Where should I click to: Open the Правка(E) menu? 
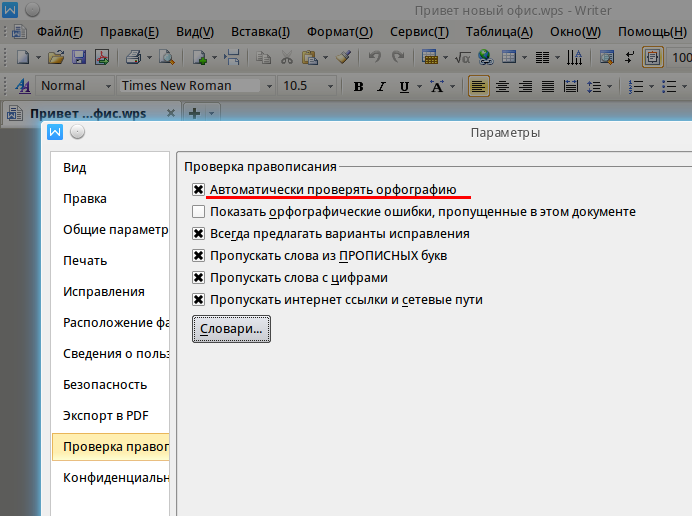click(x=129, y=32)
